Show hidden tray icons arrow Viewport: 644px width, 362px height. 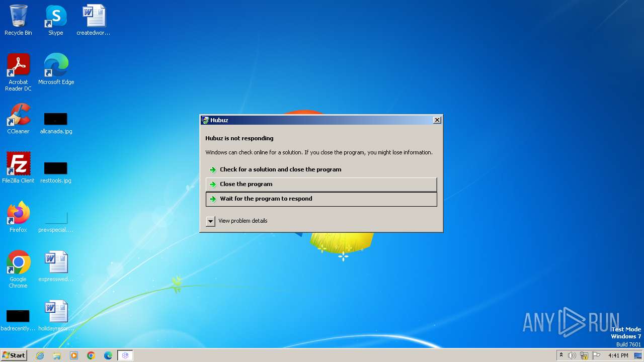click(561, 355)
